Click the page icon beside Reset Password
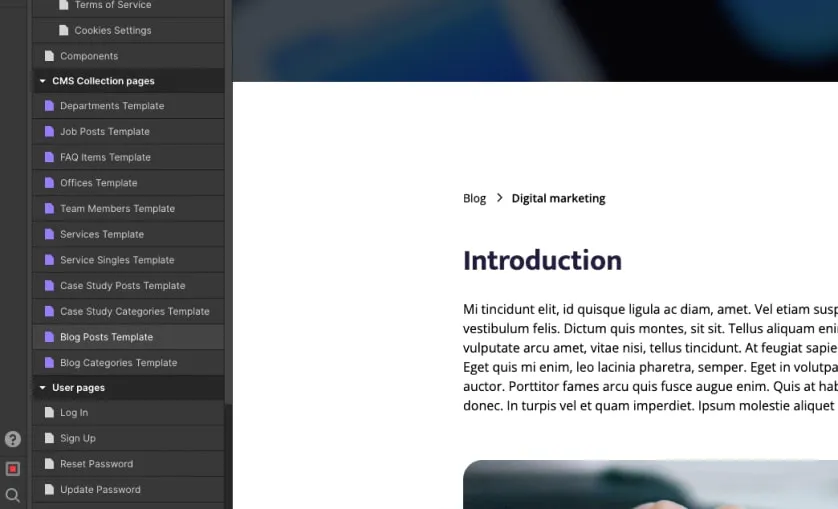This screenshot has height=509, width=838. (x=49, y=464)
